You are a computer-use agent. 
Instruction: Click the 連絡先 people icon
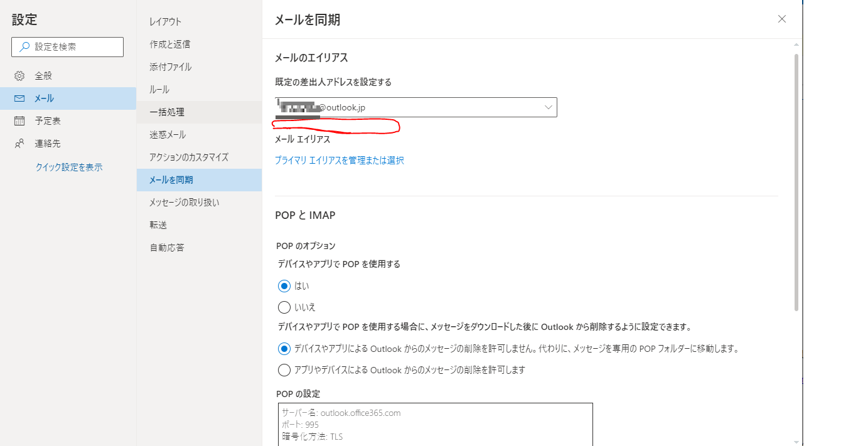pyautogui.click(x=19, y=143)
